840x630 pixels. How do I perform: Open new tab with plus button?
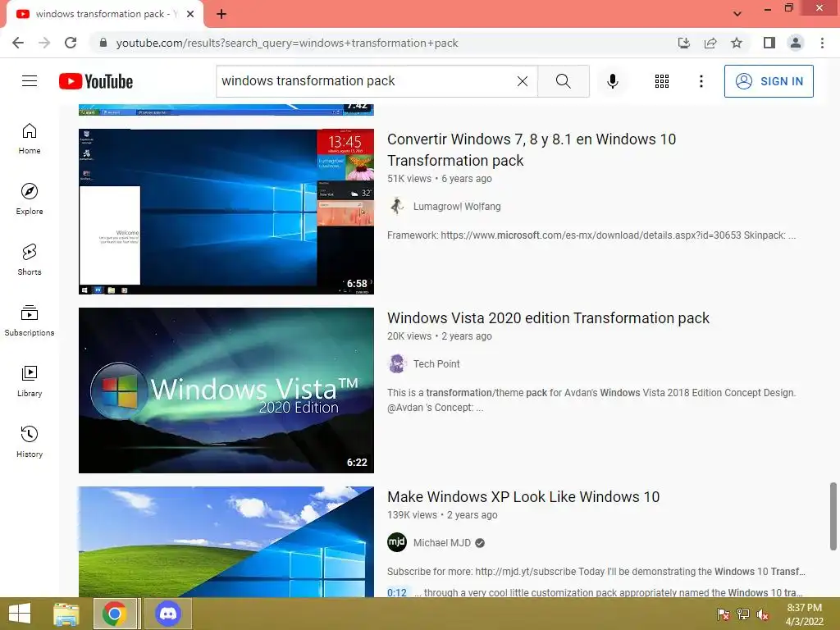tap(221, 14)
